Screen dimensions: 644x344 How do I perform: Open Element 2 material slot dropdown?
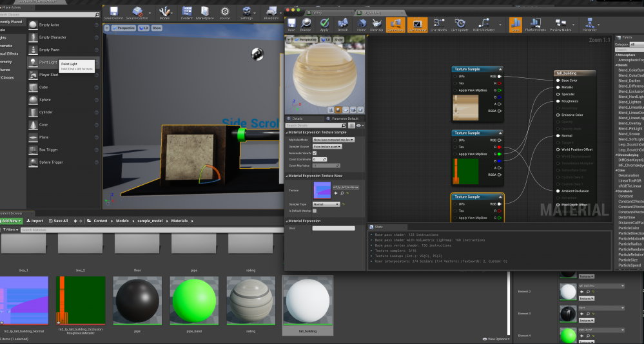602,286
